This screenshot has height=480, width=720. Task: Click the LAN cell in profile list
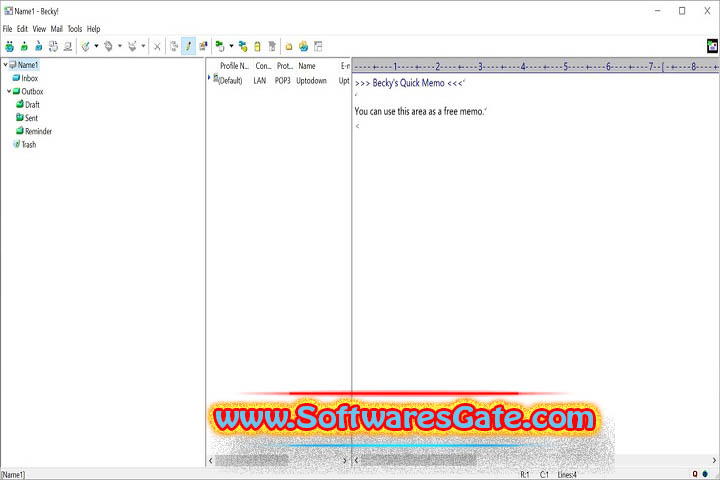tap(260, 81)
